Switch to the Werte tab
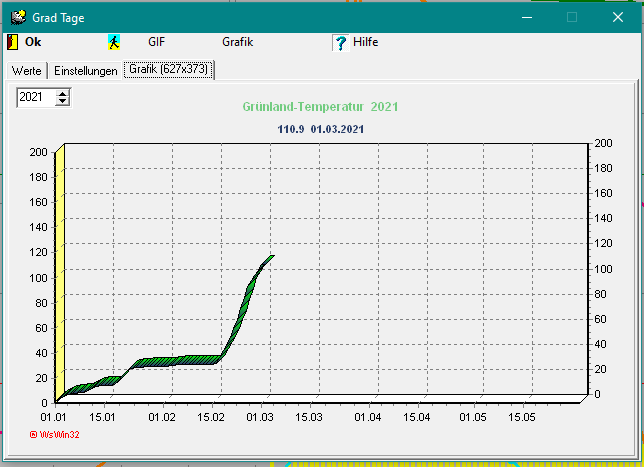 (x=26, y=70)
